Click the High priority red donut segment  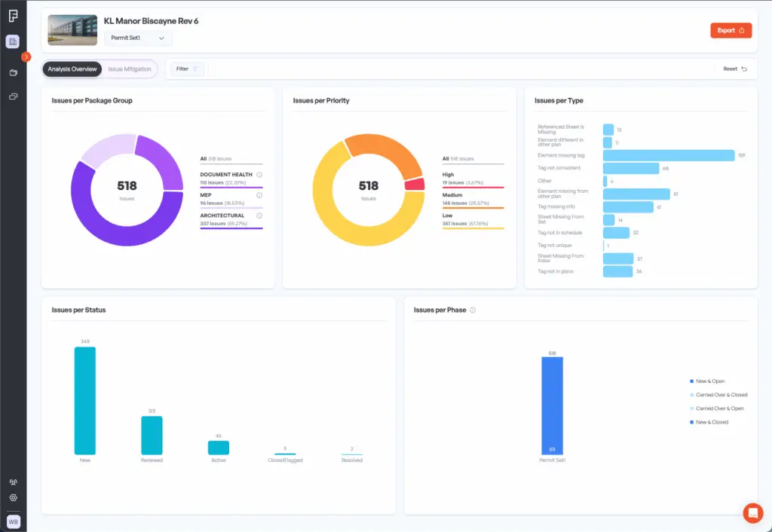tap(415, 184)
